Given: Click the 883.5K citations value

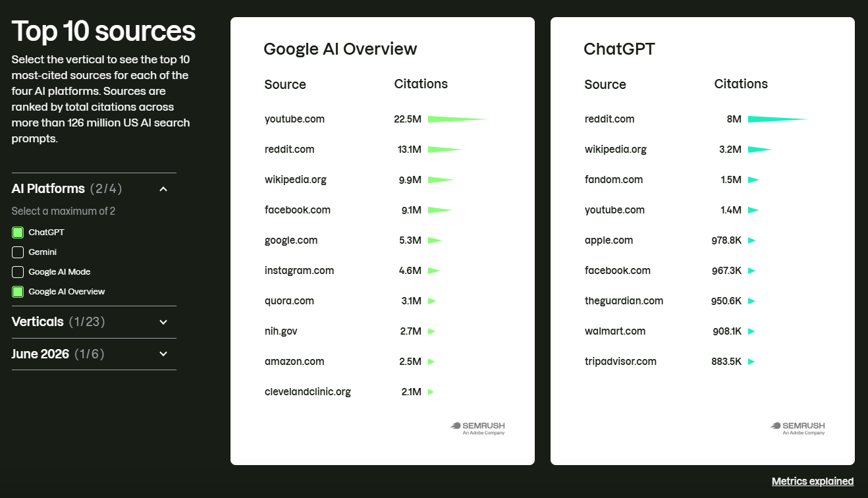Looking at the screenshot, I should click(x=726, y=362).
